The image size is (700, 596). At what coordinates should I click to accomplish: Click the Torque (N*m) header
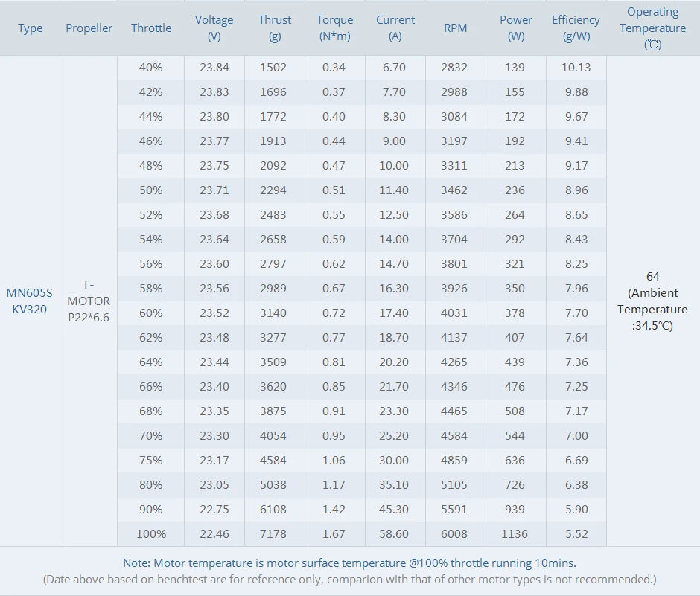point(335,28)
